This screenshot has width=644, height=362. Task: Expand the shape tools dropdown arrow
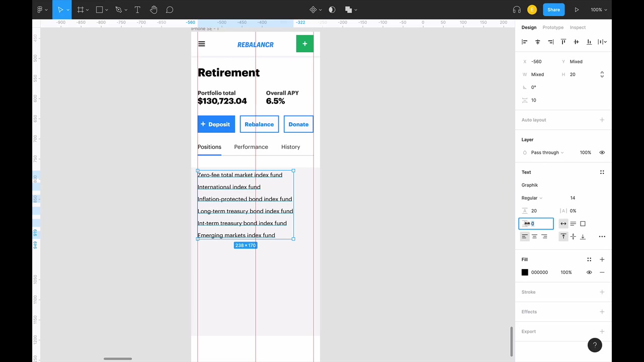[107, 10]
